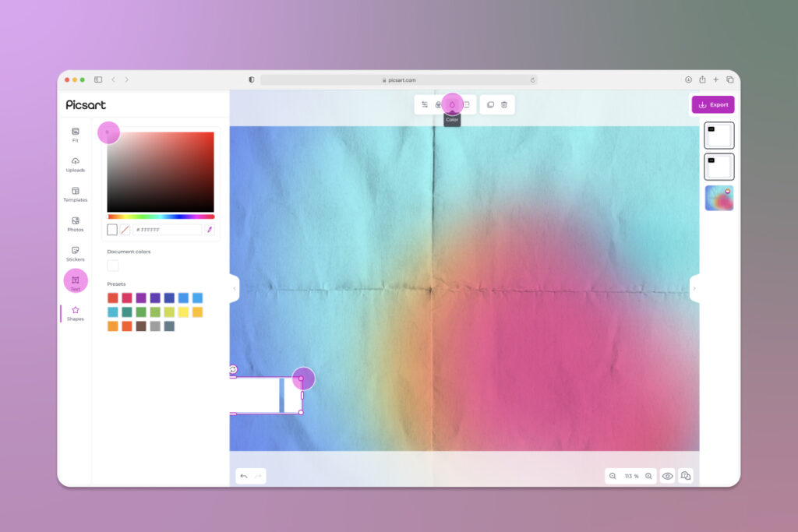The image size is (798, 532).
Task: Delete the selected element using trash icon
Action: [x=506, y=104]
